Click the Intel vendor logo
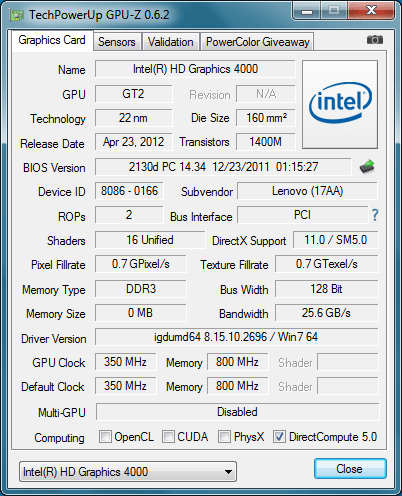This screenshot has width=402, height=496. pyautogui.click(x=340, y=104)
